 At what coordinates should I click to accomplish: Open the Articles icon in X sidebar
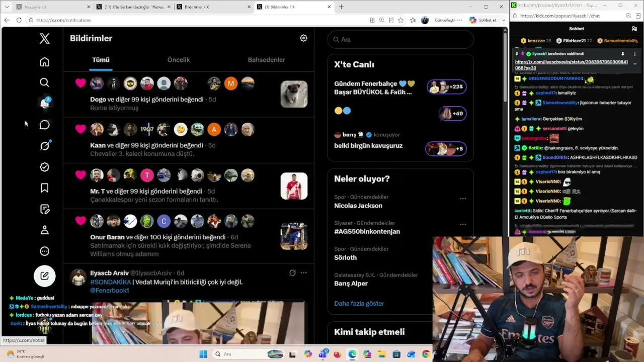pos(45,209)
